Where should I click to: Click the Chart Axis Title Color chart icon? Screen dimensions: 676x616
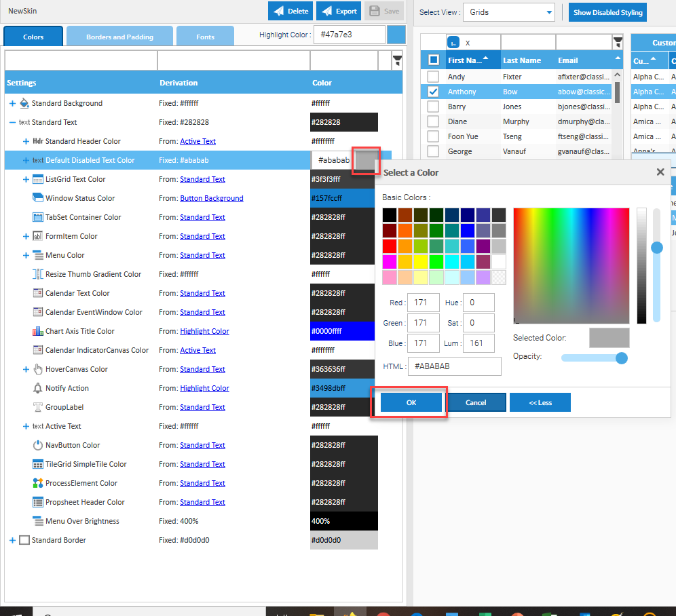(38, 331)
